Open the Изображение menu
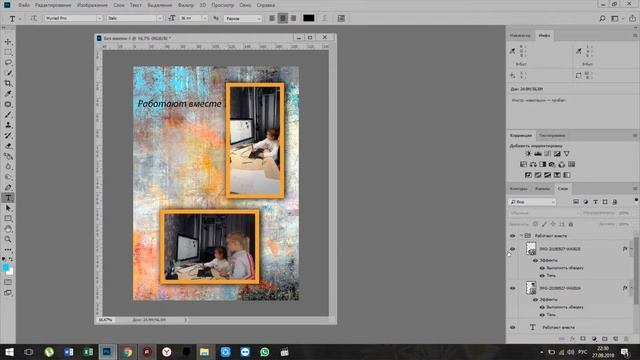The height and width of the screenshot is (360, 640). pyautogui.click(x=92, y=5)
